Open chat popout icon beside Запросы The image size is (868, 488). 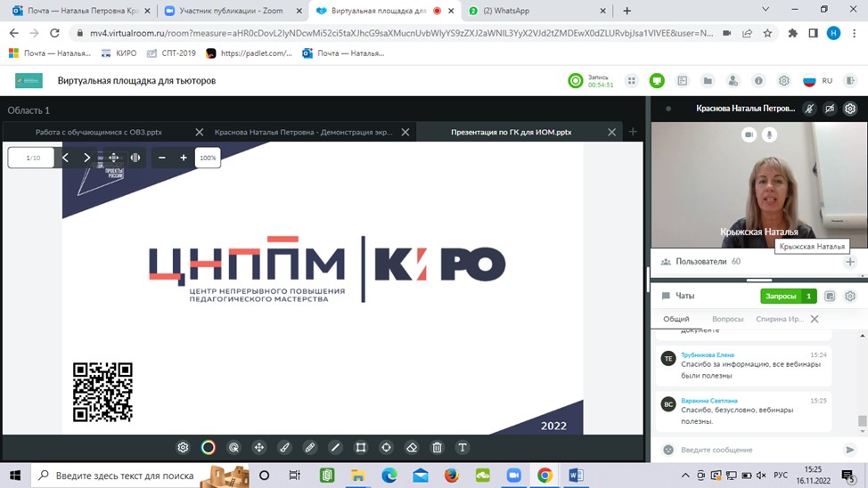click(x=830, y=296)
